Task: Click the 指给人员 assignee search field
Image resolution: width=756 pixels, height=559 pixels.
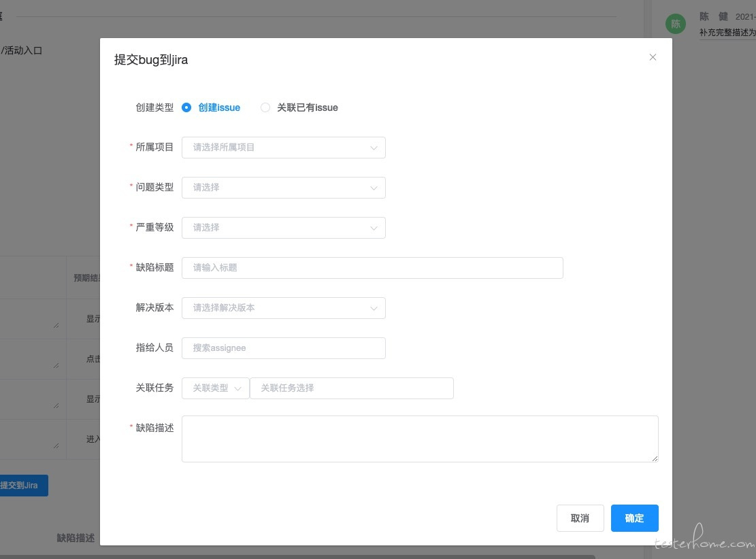Action: point(284,348)
